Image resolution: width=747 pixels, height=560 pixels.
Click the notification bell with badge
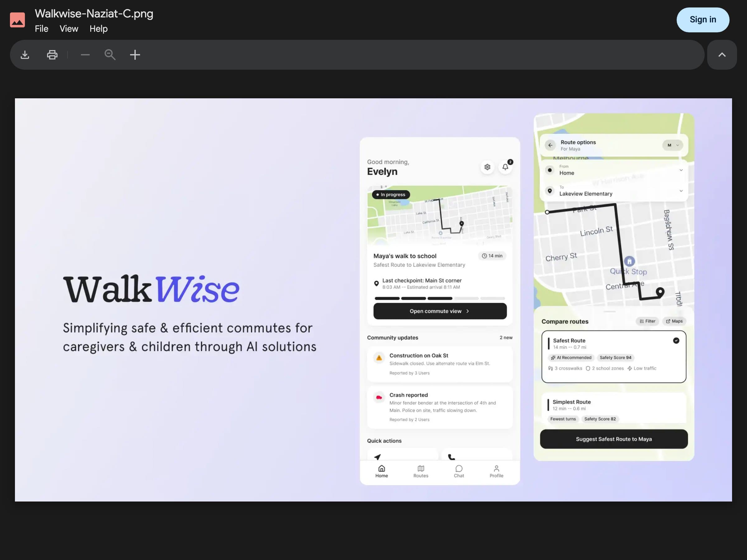[505, 167]
